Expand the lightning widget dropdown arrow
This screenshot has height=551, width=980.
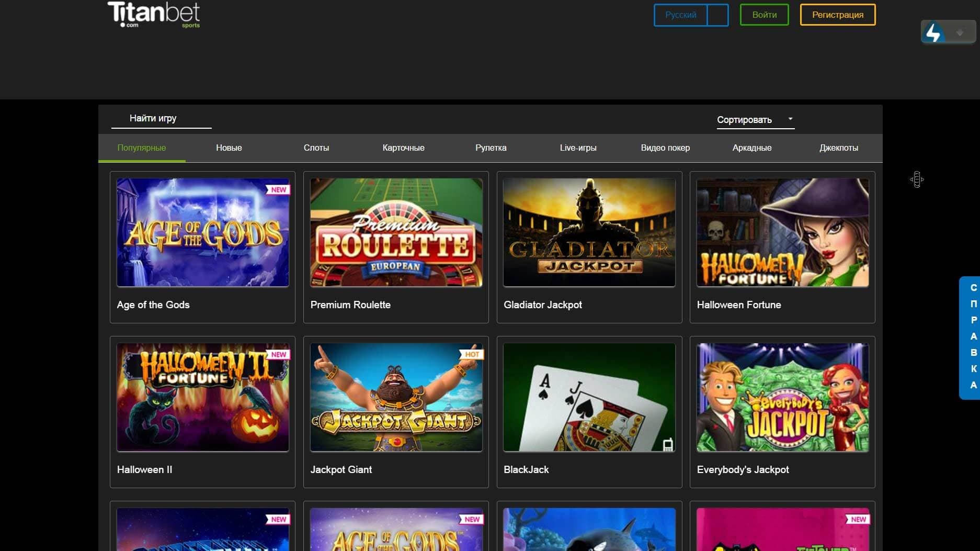(x=960, y=33)
